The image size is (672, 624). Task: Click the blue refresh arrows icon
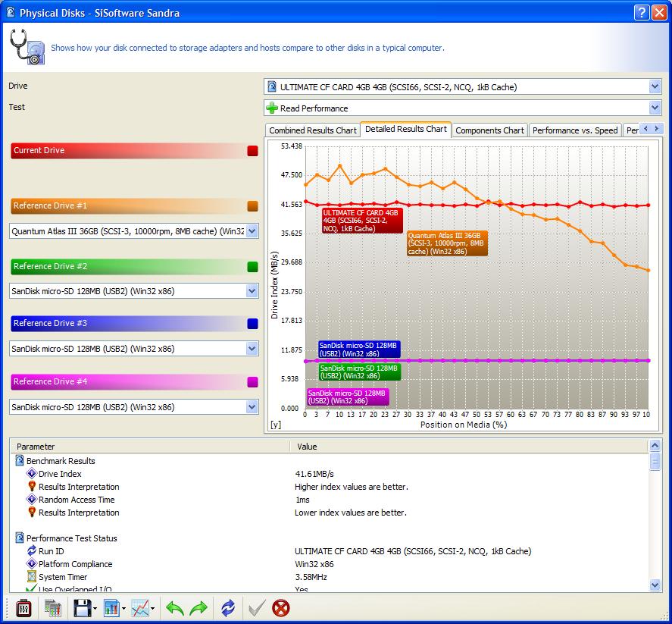pyautogui.click(x=228, y=608)
